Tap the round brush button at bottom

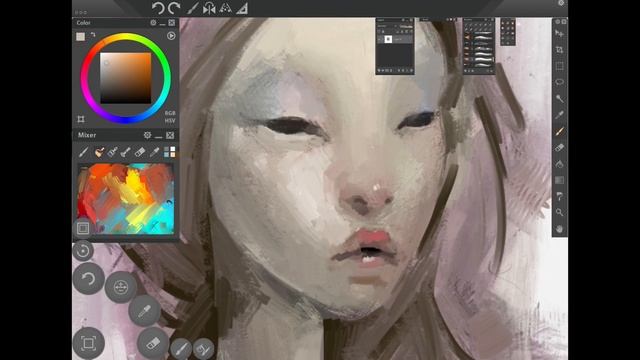(x=181, y=349)
